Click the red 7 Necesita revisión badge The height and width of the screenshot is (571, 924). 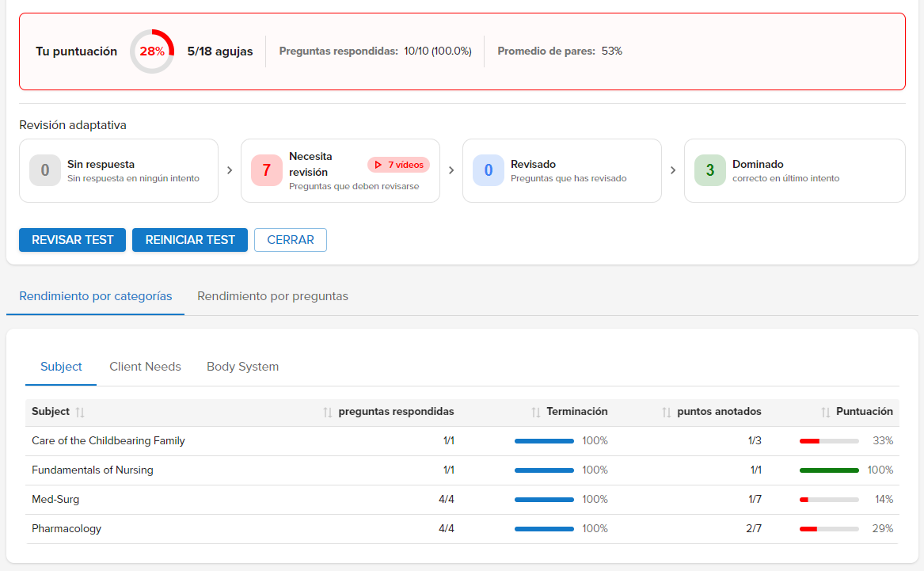click(x=266, y=170)
